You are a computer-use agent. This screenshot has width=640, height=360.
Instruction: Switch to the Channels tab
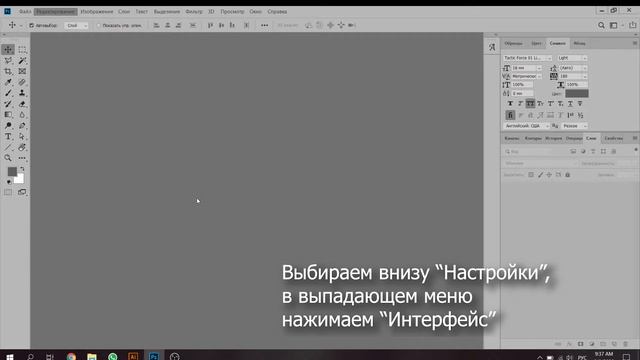(x=512, y=138)
